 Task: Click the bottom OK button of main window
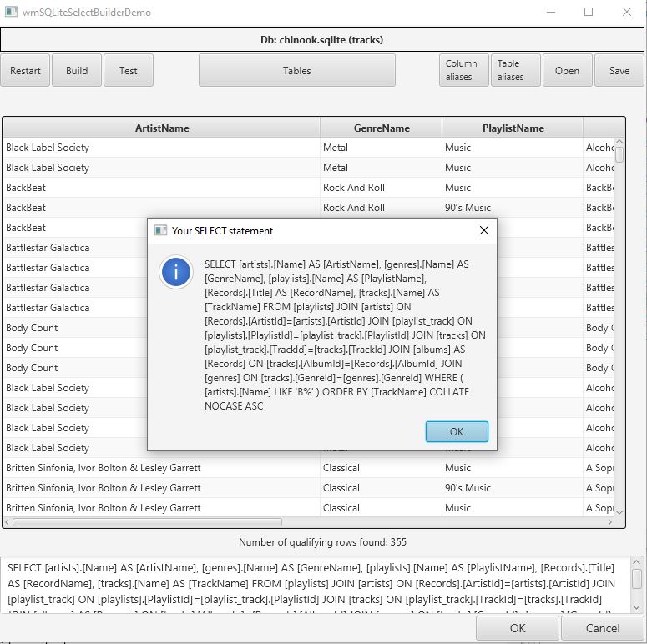point(518,628)
